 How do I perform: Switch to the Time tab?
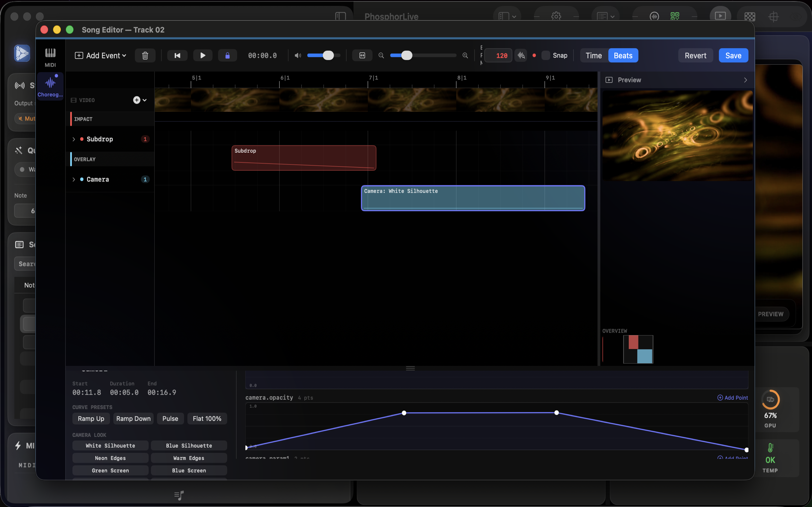coord(593,55)
